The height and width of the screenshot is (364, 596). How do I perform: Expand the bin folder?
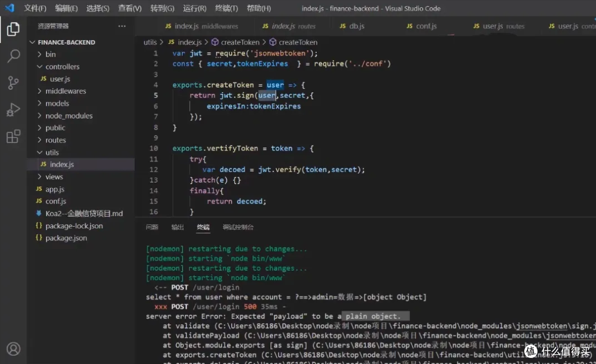tap(39, 55)
